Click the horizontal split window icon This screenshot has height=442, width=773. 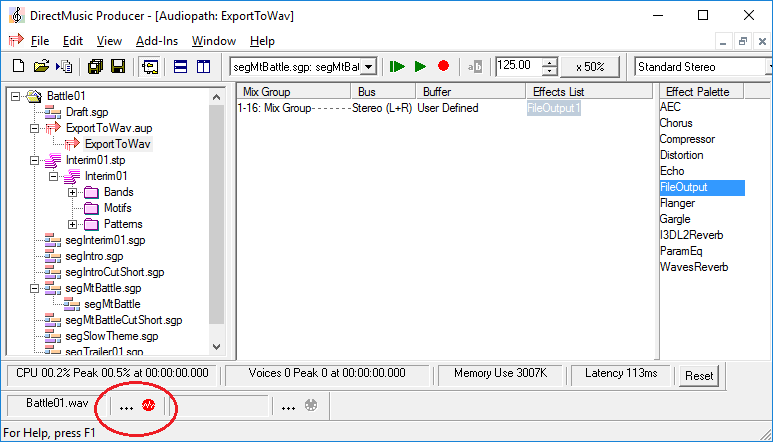click(x=180, y=66)
